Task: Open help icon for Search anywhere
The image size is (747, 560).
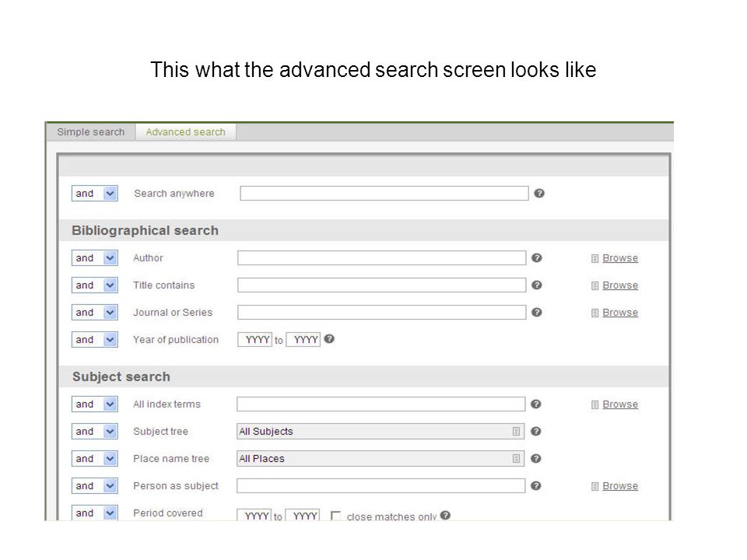Action: 538,194
